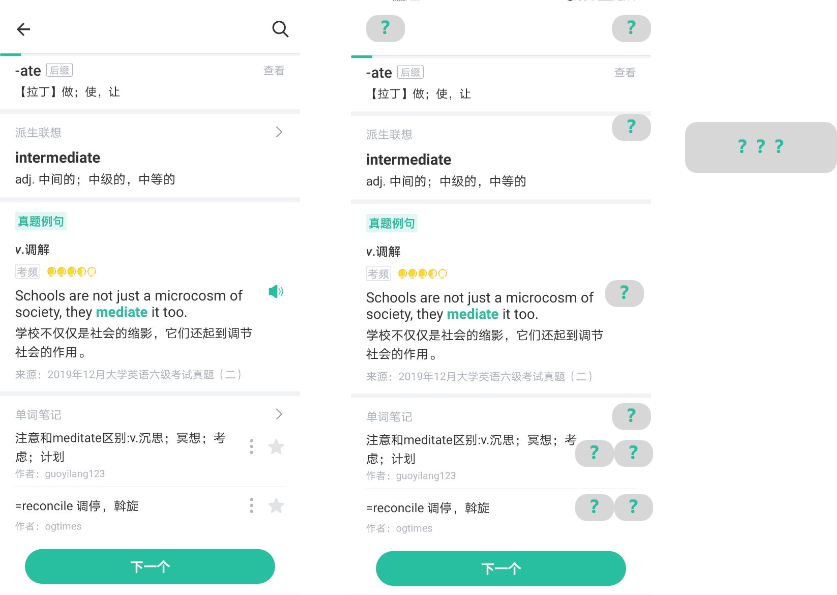Tap the back arrow icon in left screen

(x=23, y=29)
